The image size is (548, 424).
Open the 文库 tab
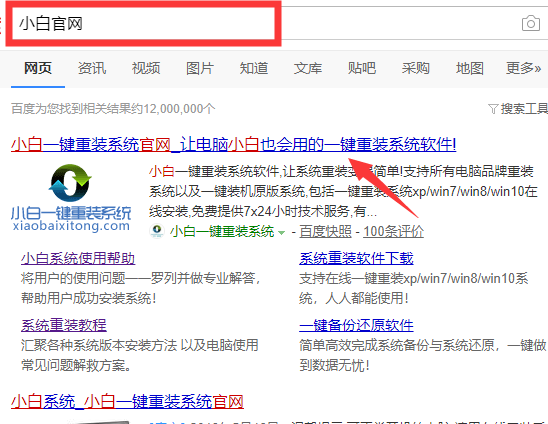[308, 68]
